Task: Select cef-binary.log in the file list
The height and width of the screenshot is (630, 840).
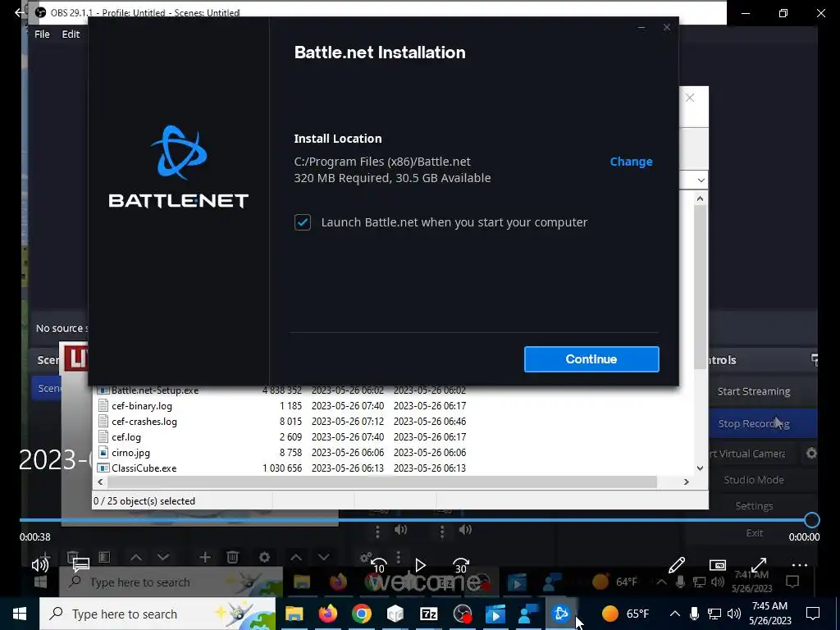Action: (x=142, y=406)
